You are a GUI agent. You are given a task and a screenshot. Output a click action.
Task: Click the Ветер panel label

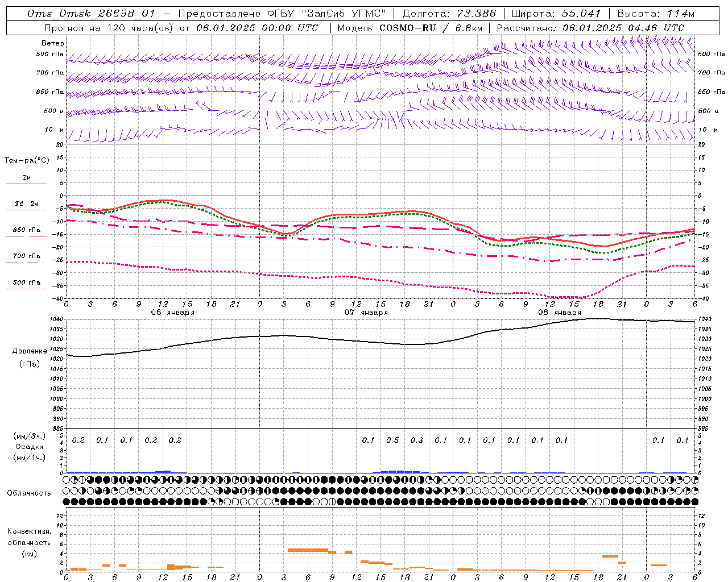tap(53, 43)
